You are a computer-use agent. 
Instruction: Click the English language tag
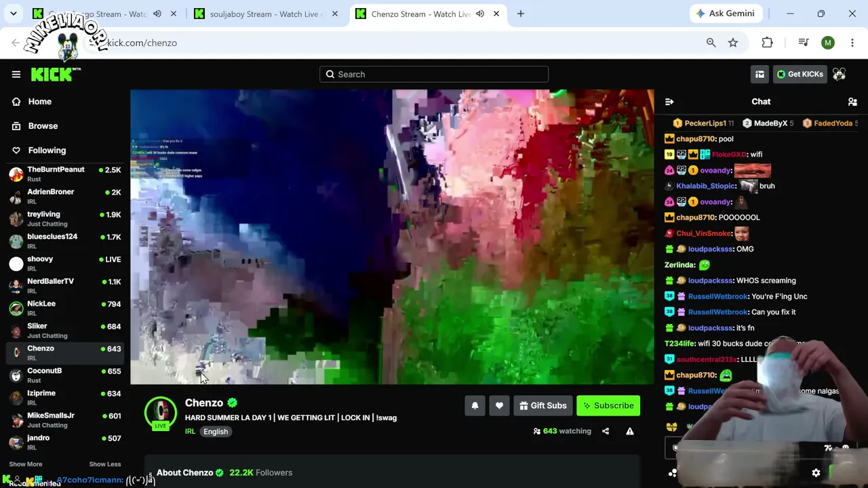tap(216, 432)
